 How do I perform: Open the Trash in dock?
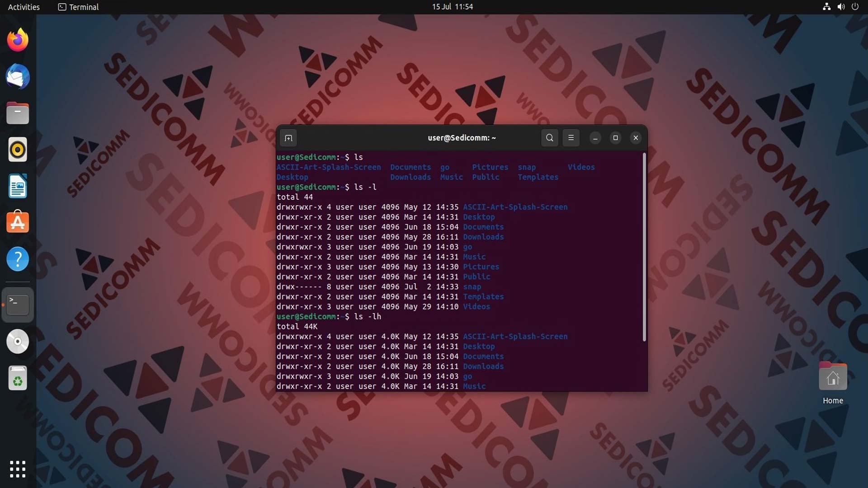tap(18, 378)
